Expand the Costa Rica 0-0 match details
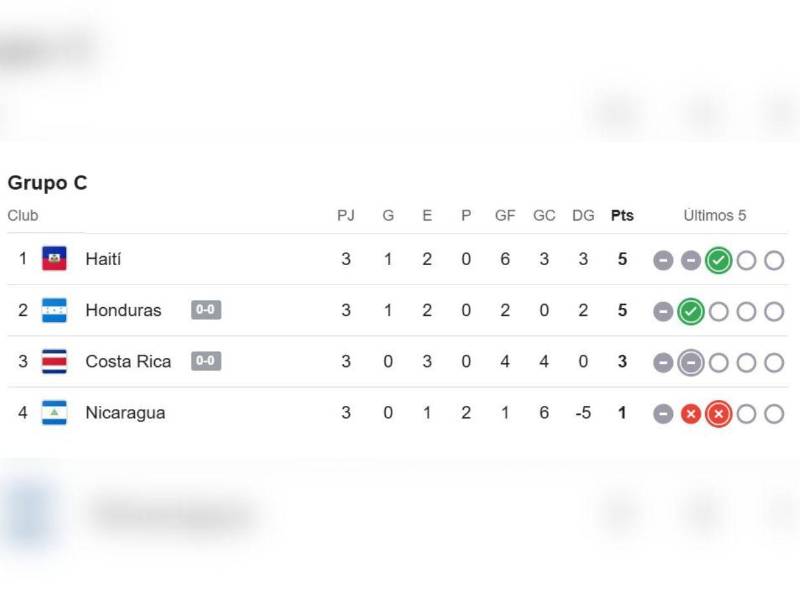Image resolution: width=800 pixels, height=600 pixels. (205, 361)
